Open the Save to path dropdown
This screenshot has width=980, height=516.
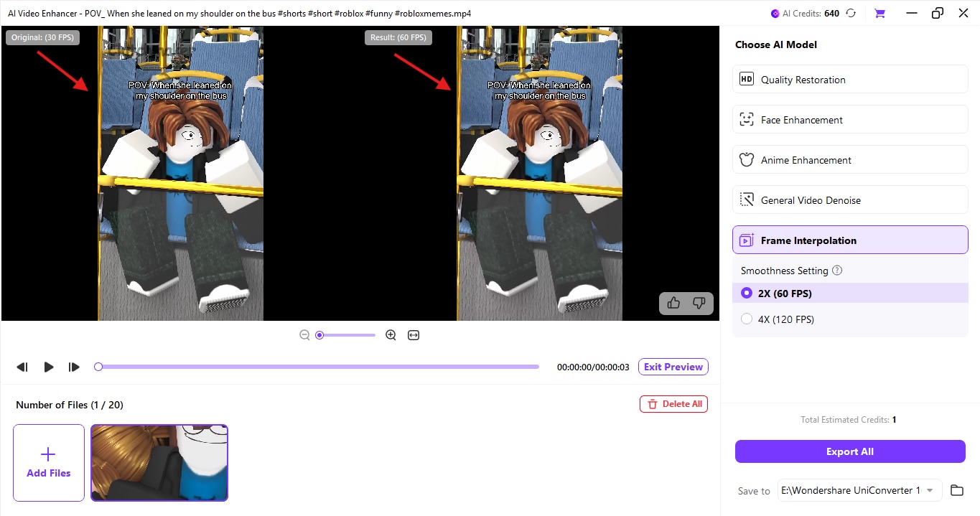(x=860, y=490)
